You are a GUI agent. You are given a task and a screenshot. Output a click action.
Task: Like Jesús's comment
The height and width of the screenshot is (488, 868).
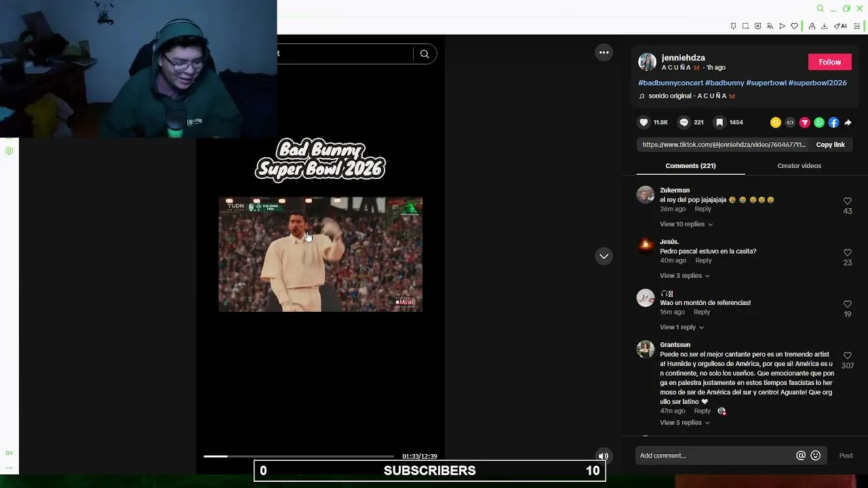(x=848, y=253)
